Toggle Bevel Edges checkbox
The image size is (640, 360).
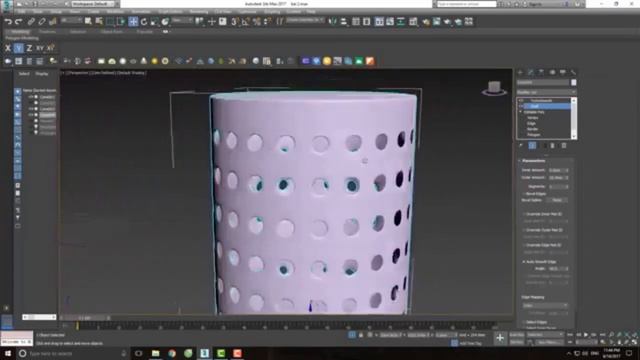coord(524,194)
